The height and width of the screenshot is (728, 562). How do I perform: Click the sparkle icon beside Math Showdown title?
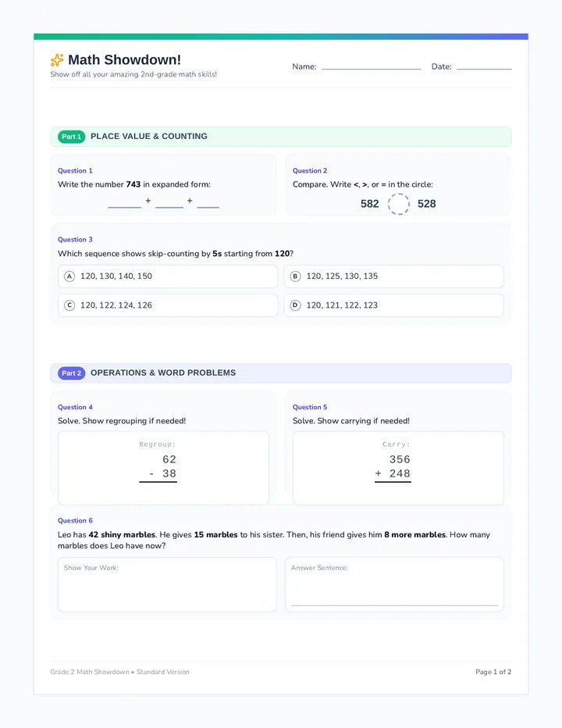57,60
